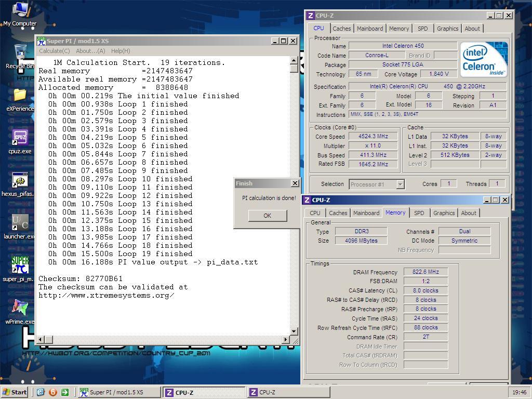The width and height of the screenshot is (532, 399).
Task: Select About tab in lower CPU-Z window
Action: [469, 213]
